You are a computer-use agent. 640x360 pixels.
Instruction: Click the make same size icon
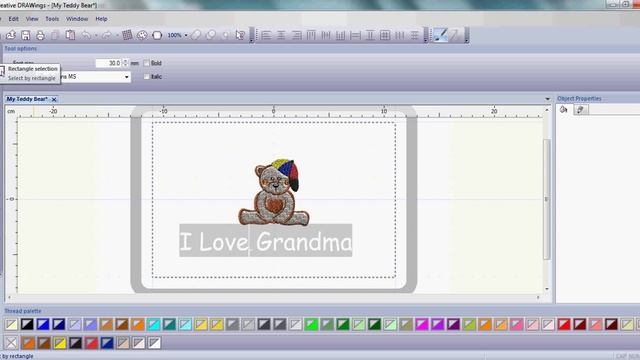(x=385, y=36)
